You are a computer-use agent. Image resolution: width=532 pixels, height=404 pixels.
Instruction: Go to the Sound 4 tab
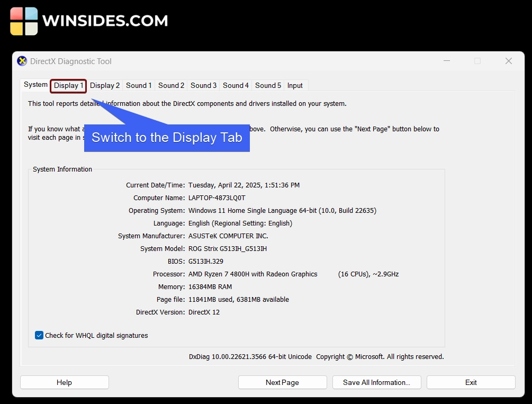pos(236,86)
